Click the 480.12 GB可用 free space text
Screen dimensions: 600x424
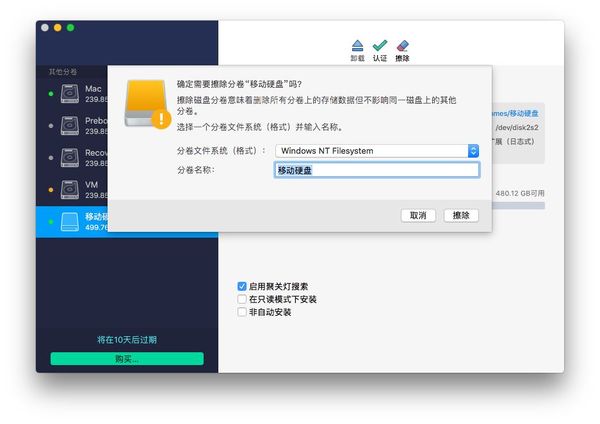click(x=520, y=193)
